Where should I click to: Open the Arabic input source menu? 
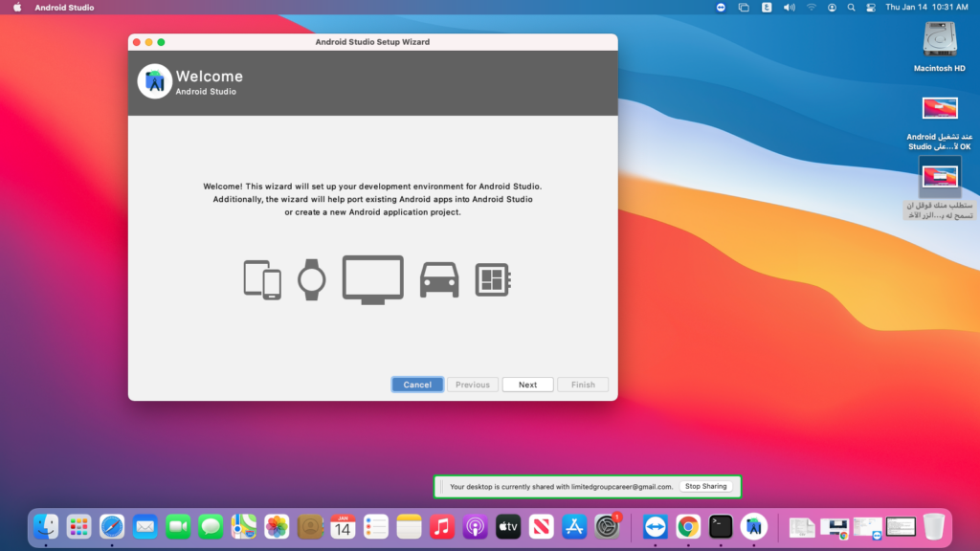[767, 8]
